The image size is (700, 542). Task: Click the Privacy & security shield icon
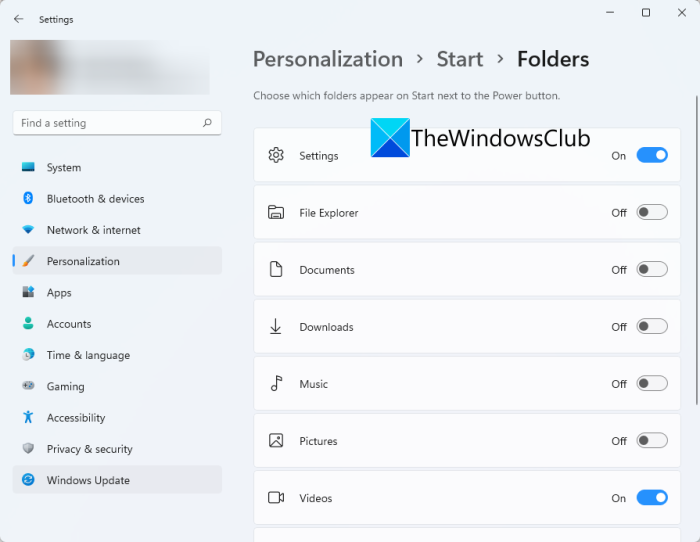pos(28,449)
